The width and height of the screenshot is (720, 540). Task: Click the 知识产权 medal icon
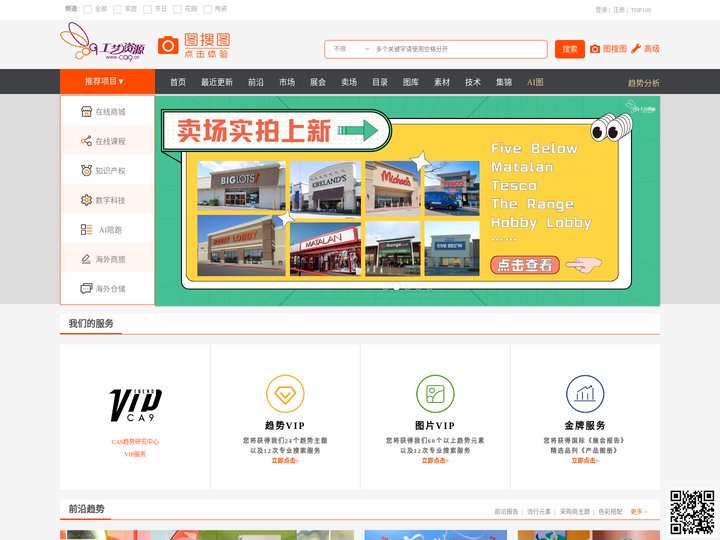(x=86, y=170)
